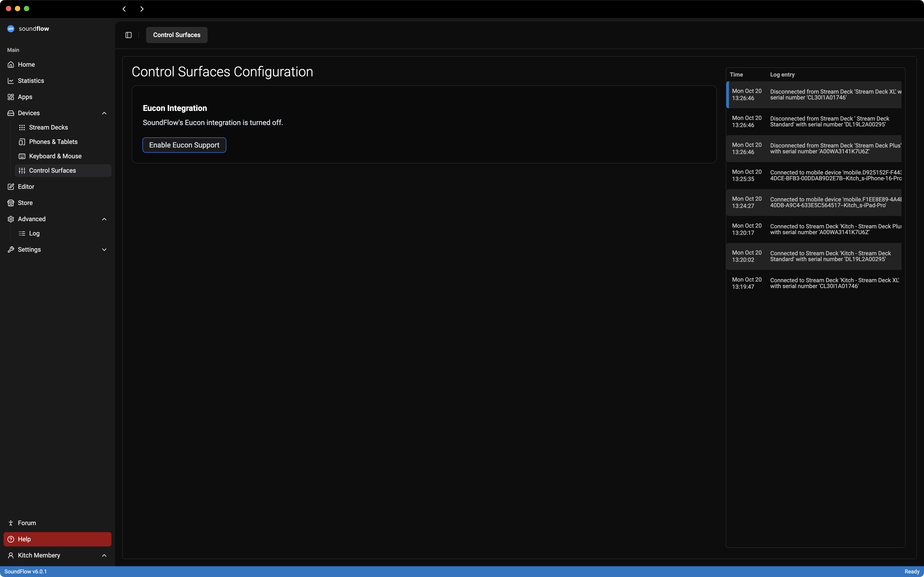Open the Apps grid section
Viewport: 924px width, 577px height.
(25, 97)
